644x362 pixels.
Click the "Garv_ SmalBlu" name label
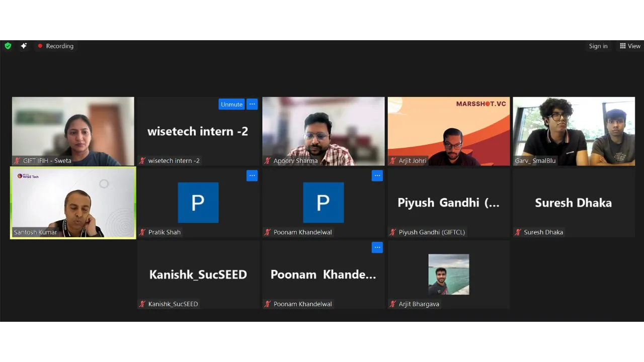535,161
